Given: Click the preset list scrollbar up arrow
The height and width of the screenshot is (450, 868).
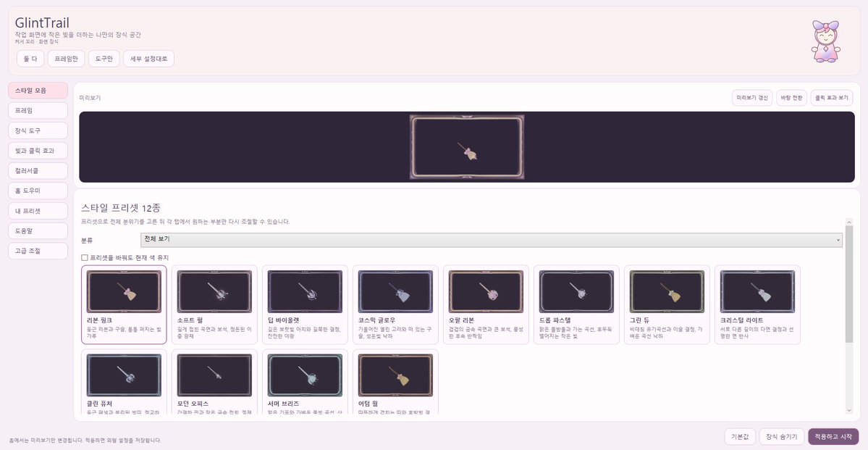Looking at the screenshot, I should (x=849, y=222).
